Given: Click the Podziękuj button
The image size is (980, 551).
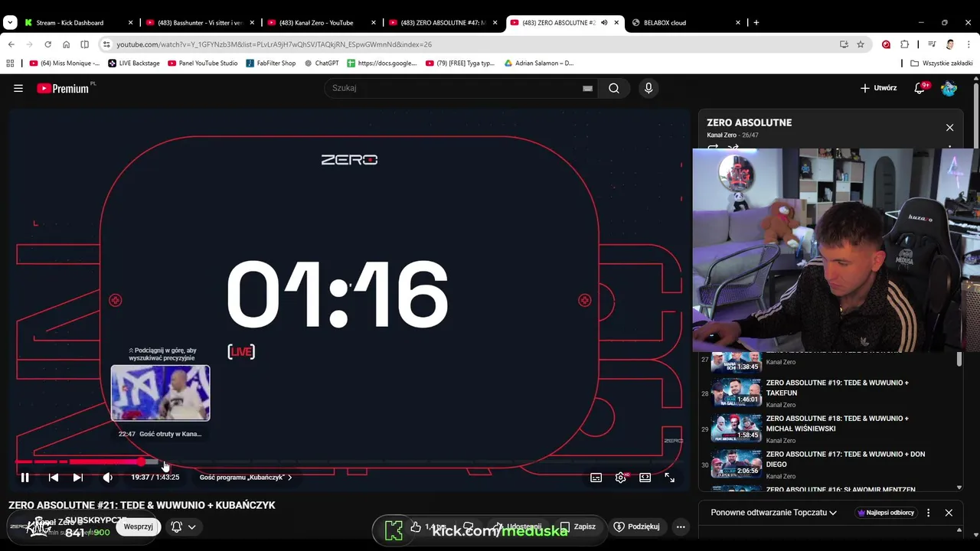Looking at the screenshot, I should coord(637,527).
